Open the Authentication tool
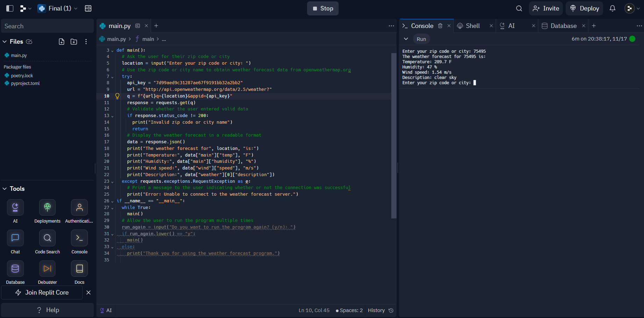The width and height of the screenshot is (644, 318). tap(79, 208)
